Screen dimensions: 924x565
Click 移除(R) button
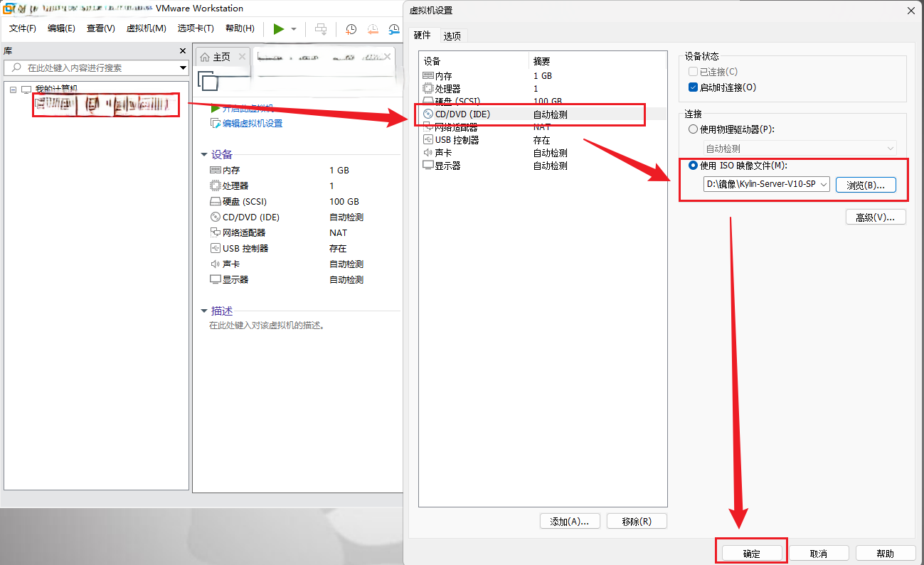[637, 522]
